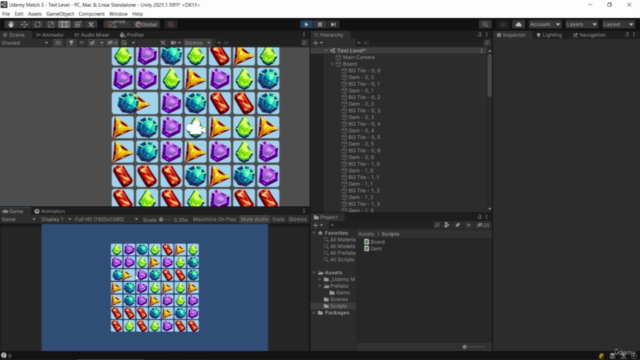The image size is (640, 360).
Task: Open Game view Gizmos dropdown
Action: (297, 219)
